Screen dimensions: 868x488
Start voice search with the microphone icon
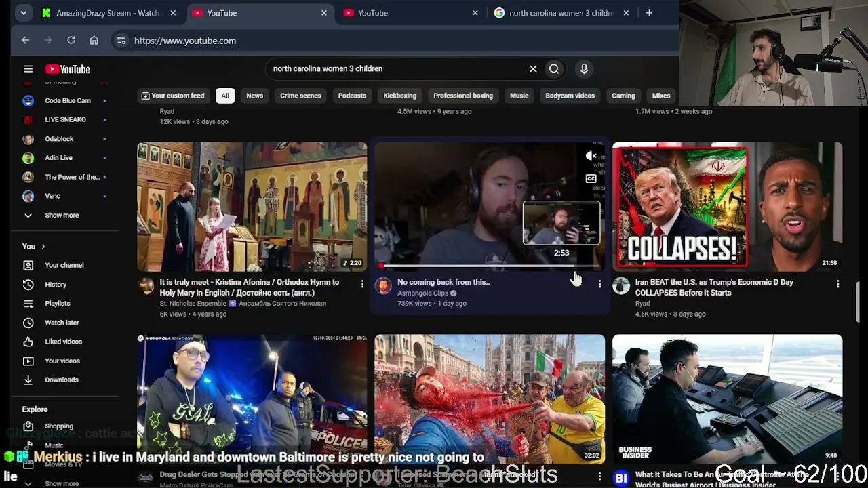click(x=584, y=68)
